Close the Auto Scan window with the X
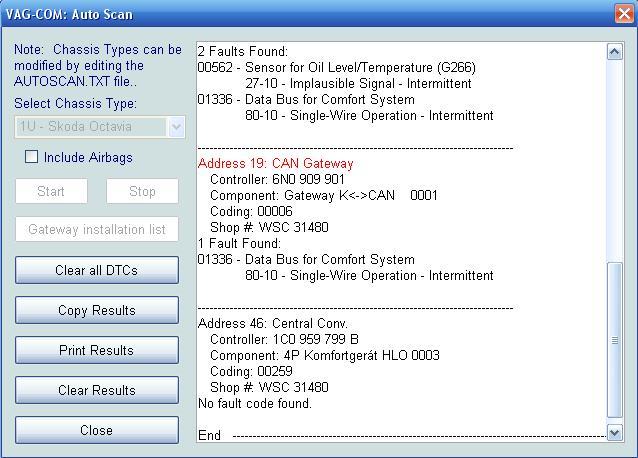The width and height of the screenshot is (638, 458). point(622,14)
